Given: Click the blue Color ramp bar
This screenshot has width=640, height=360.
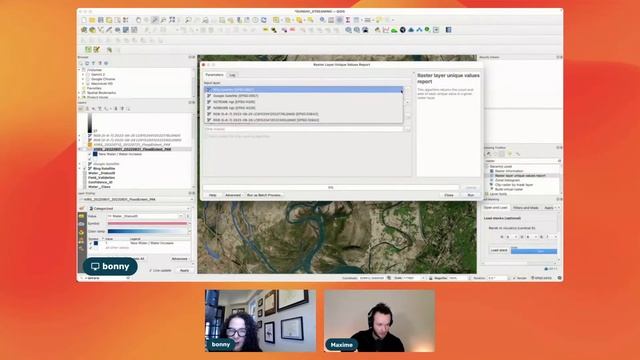Looking at the screenshot, I should coord(147,231).
